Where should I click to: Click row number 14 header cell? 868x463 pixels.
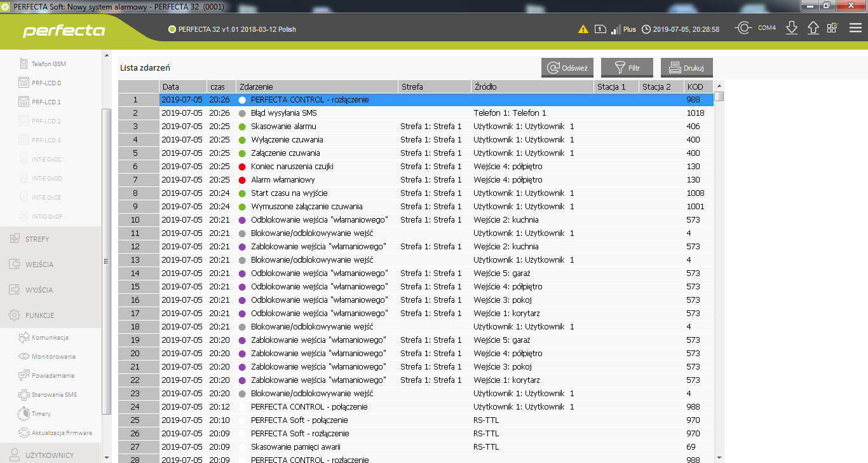tap(139, 273)
